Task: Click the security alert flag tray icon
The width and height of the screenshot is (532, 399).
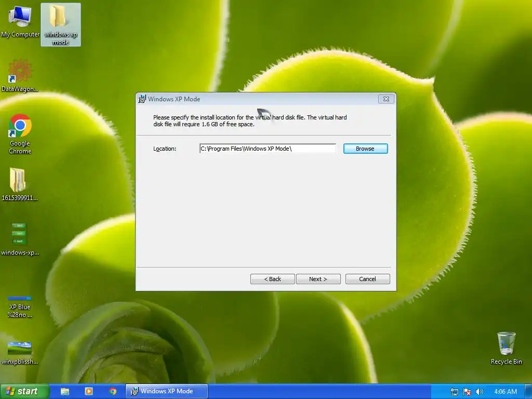Action: click(x=467, y=392)
